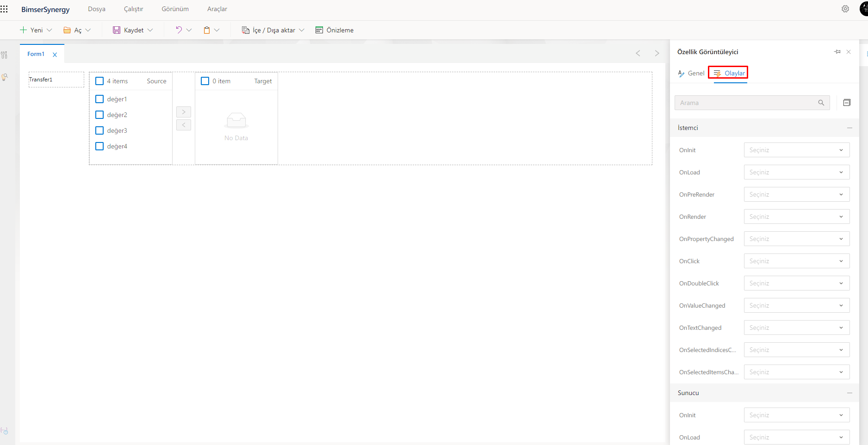The image size is (868, 445).
Task: Click the move-to-source left arrow button
Action: click(184, 125)
